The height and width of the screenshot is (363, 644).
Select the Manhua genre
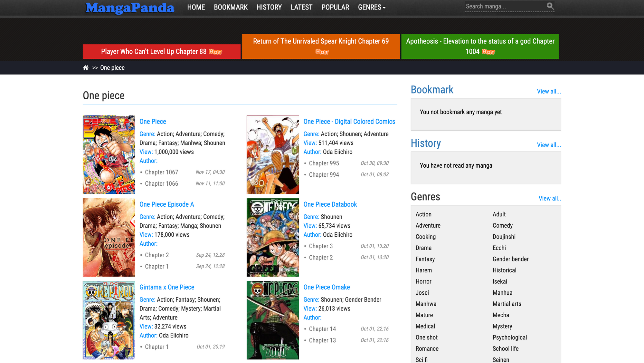[x=502, y=292]
